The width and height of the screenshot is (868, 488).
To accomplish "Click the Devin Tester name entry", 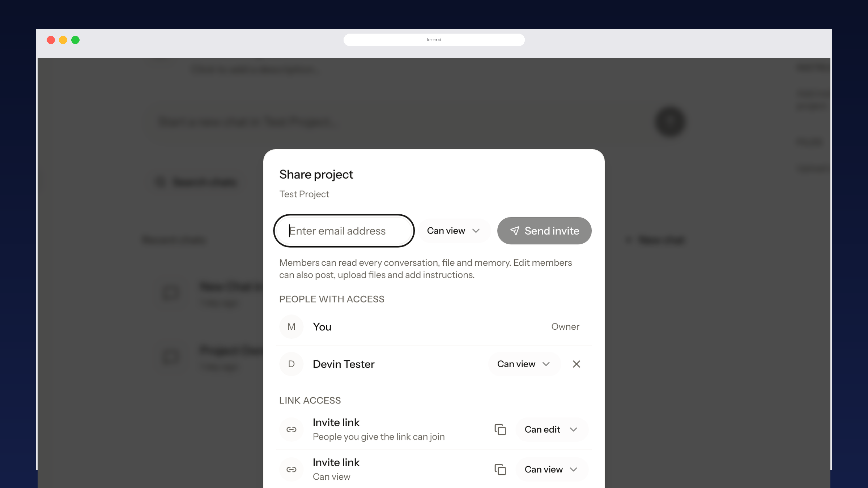I will pyautogui.click(x=344, y=364).
